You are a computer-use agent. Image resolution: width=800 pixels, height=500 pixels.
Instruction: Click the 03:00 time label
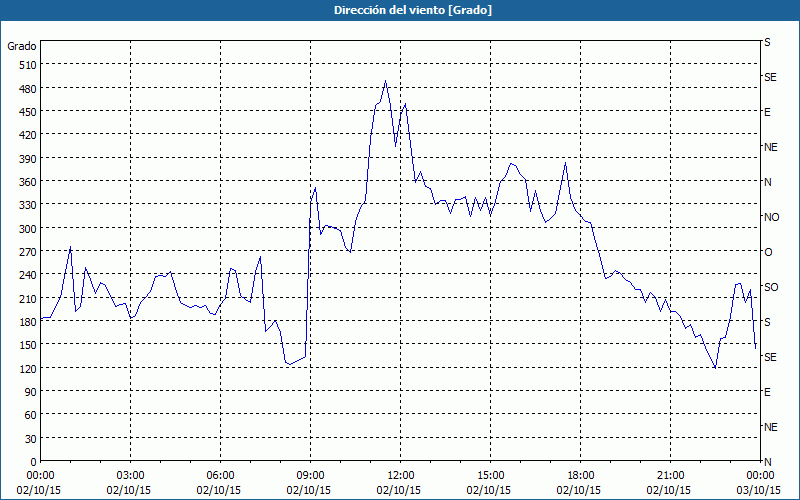(x=131, y=476)
